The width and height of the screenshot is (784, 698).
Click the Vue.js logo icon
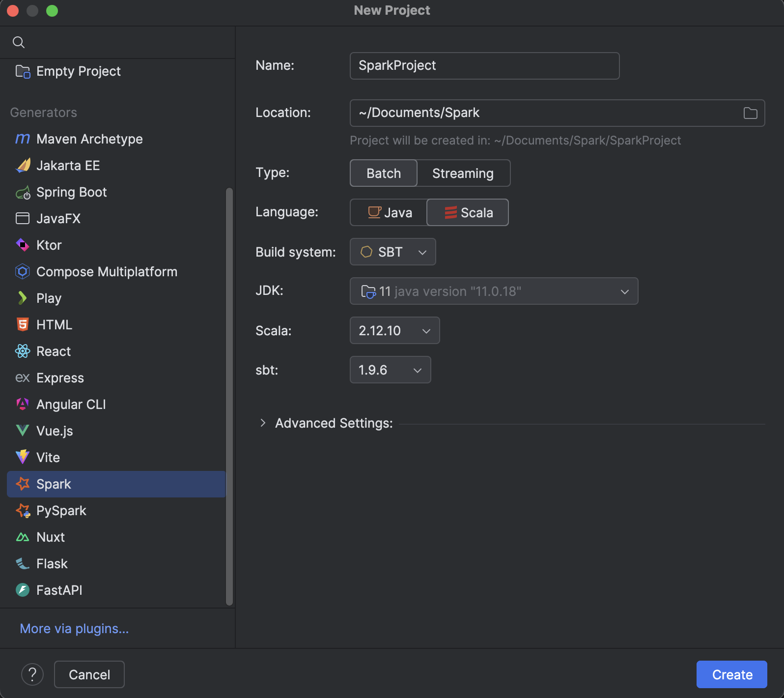(23, 431)
